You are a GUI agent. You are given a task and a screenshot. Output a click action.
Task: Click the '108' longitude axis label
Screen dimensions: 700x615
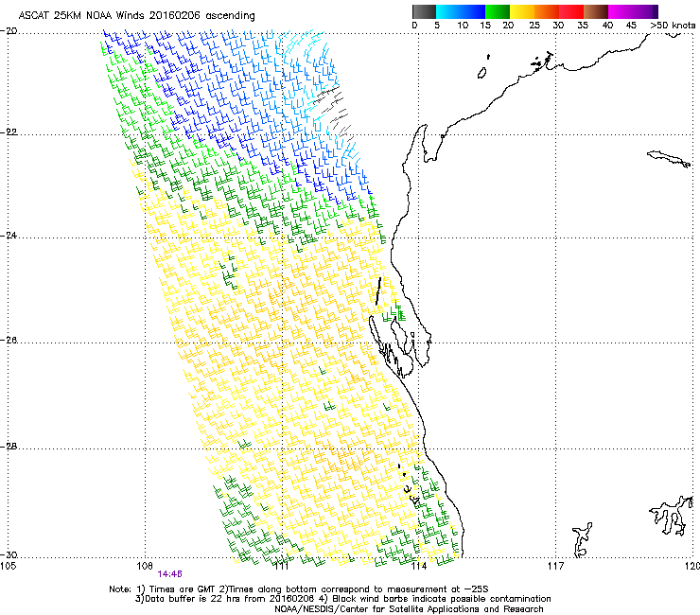click(145, 567)
